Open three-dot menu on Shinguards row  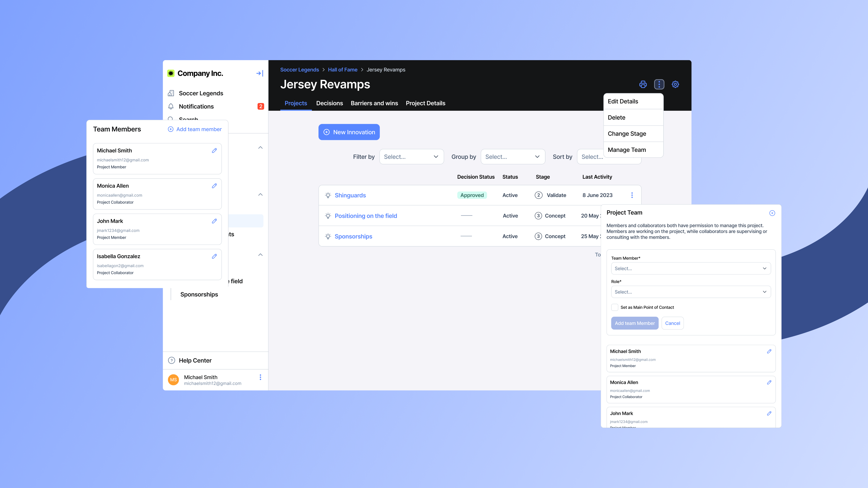pos(632,195)
